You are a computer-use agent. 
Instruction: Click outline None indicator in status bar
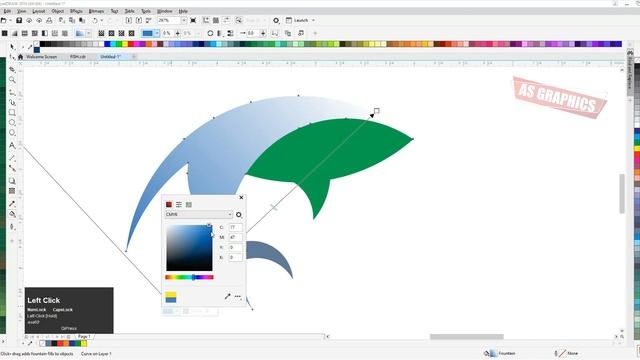566,353
